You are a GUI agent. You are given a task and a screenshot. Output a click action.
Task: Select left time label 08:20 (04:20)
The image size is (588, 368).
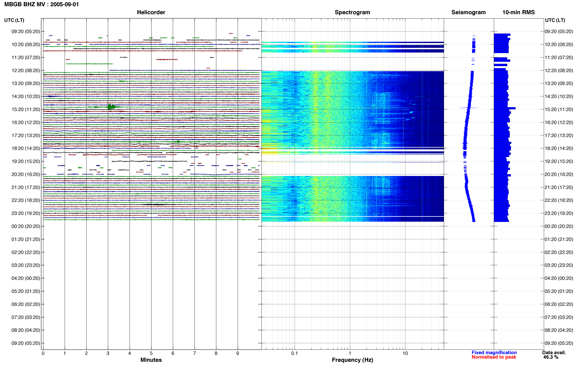coord(26,330)
